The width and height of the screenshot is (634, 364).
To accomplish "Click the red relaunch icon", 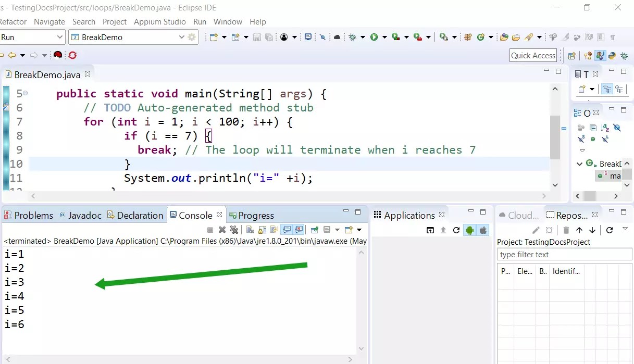I will [x=72, y=55].
